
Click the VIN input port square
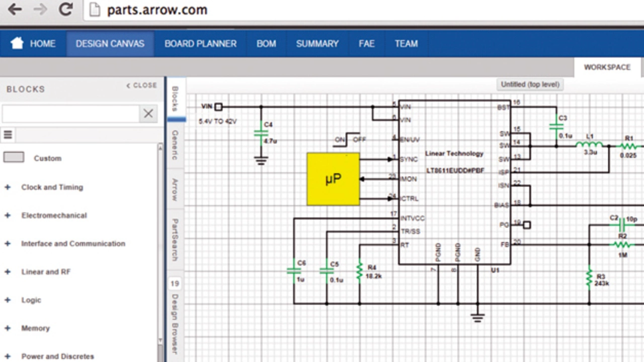pyautogui.click(x=218, y=107)
